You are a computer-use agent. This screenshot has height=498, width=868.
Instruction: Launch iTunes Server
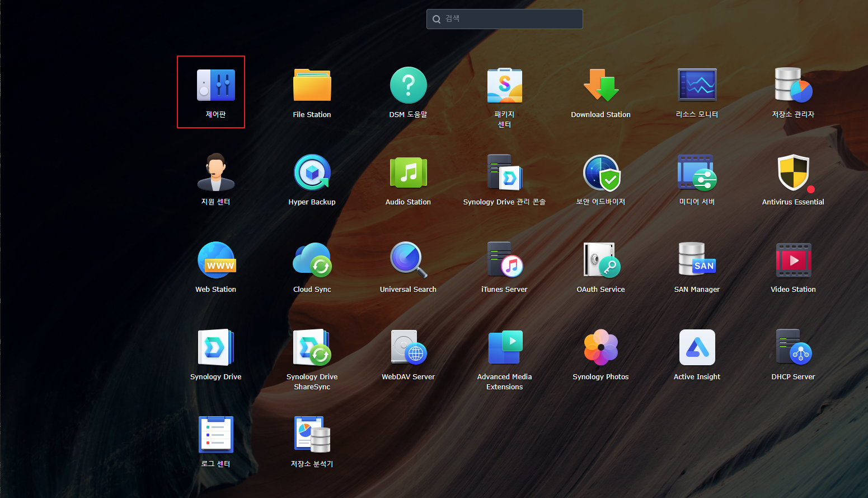(x=505, y=260)
